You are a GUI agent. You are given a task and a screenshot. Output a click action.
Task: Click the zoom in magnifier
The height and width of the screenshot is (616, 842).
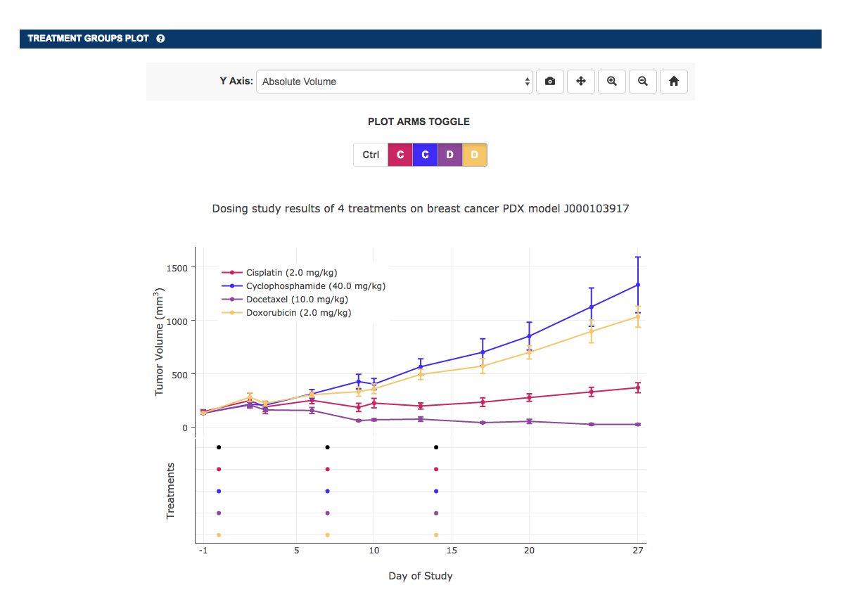[x=612, y=82]
